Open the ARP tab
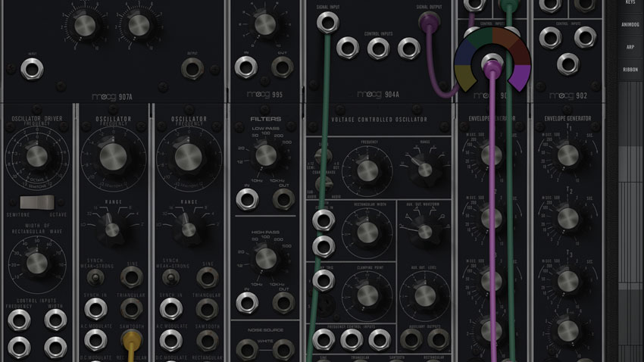The width and height of the screenshot is (644, 362). tap(630, 47)
